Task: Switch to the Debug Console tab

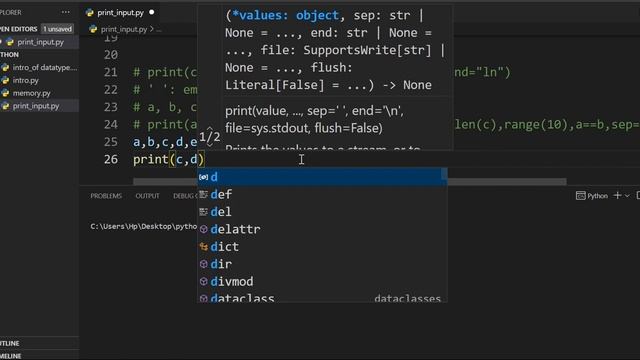Action: pos(185,196)
